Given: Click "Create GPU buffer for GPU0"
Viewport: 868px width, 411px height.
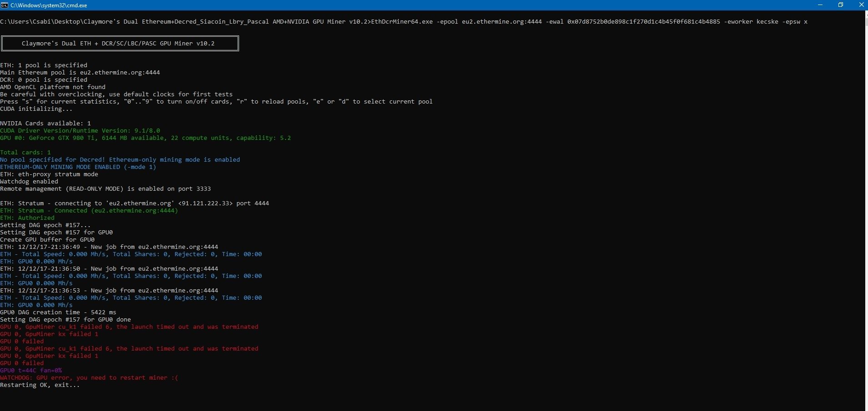Looking at the screenshot, I should point(47,240).
